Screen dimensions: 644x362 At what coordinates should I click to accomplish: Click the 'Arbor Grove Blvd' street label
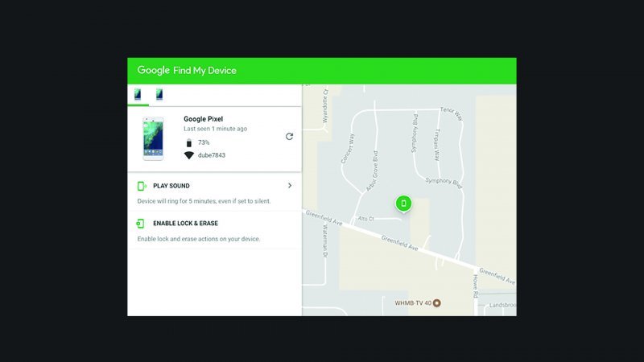(372, 171)
